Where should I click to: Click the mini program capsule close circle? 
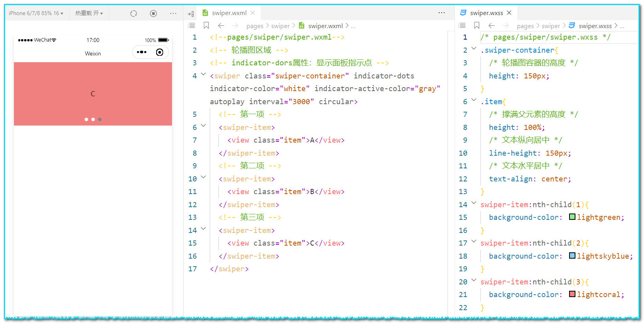point(160,52)
